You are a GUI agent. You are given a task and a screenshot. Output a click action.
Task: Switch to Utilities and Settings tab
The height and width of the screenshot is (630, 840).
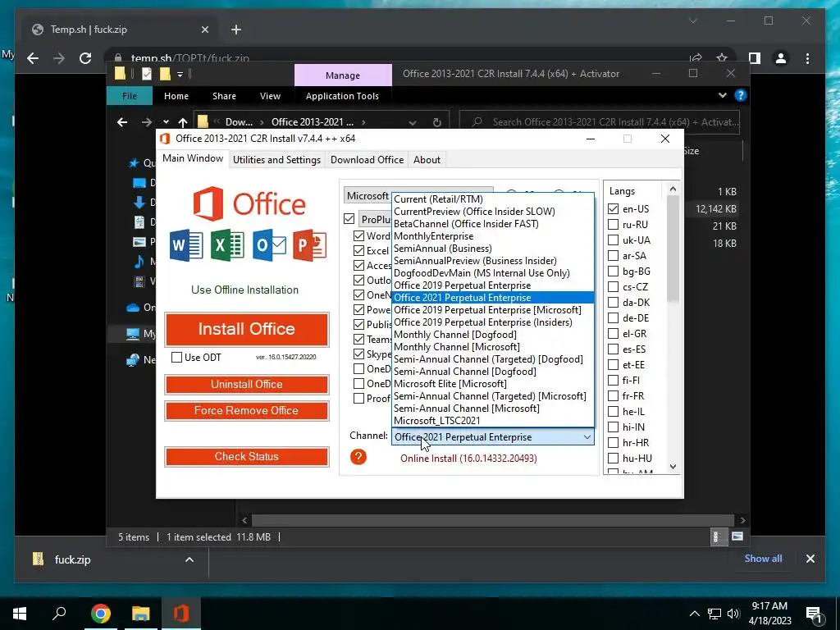tap(276, 160)
